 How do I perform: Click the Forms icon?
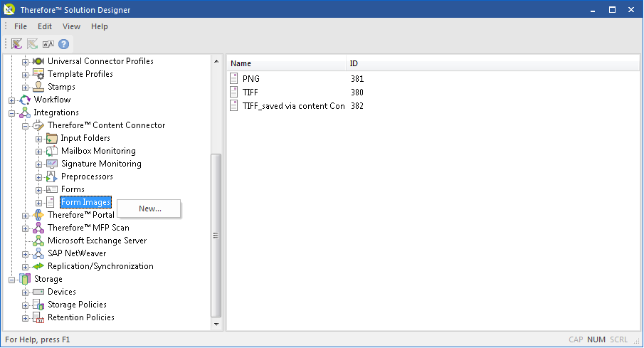pyautogui.click(x=52, y=189)
